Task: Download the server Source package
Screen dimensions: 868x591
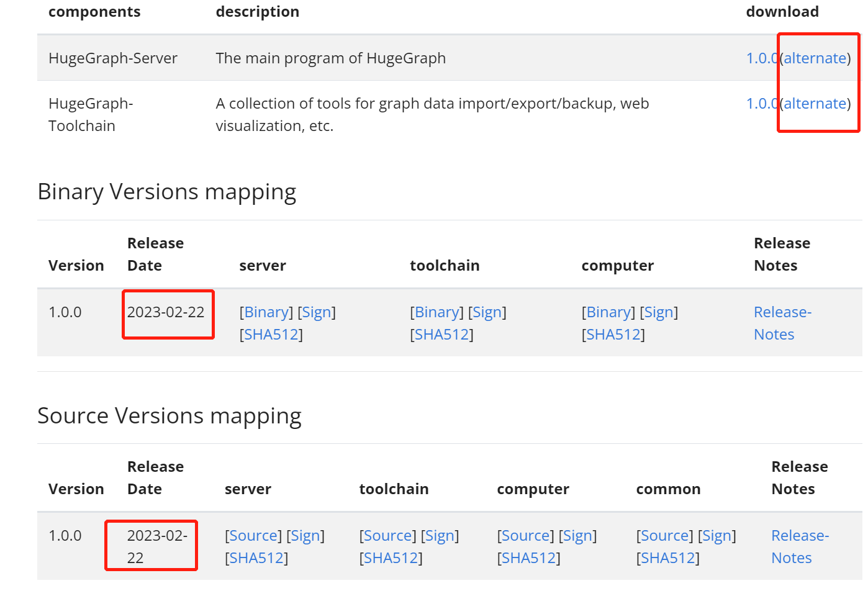Action: [x=253, y=535]
